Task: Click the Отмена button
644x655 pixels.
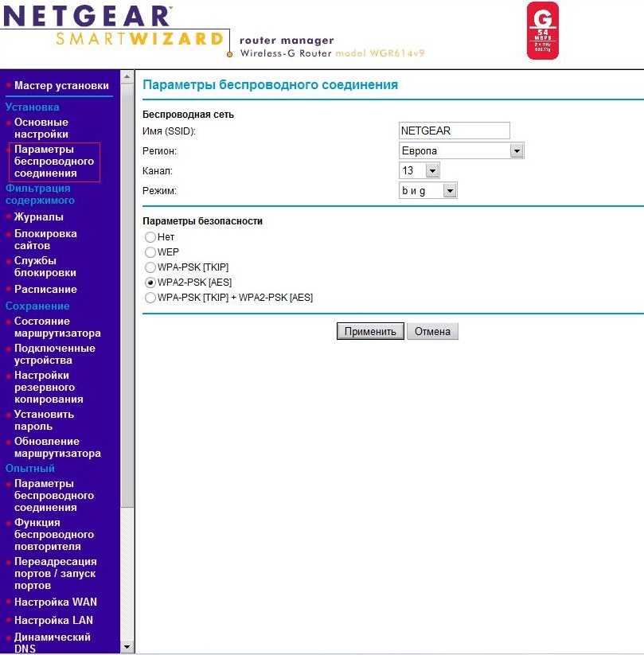Action: pos(432,332)
